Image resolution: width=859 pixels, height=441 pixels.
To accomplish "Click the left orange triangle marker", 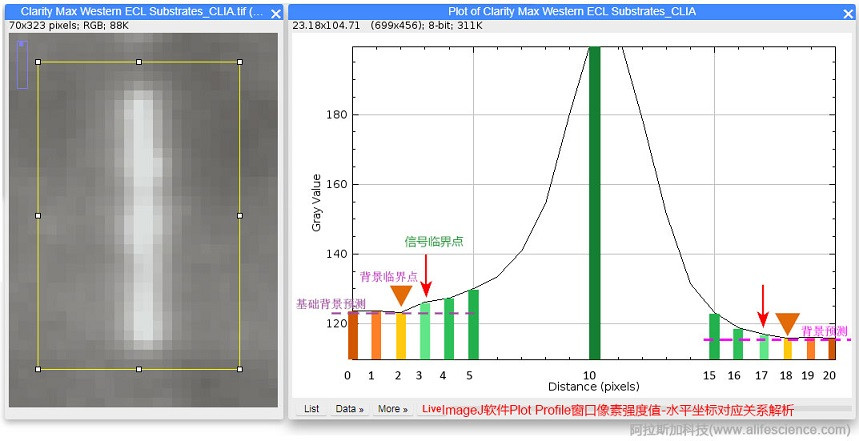I will click(x=401, y=295).
